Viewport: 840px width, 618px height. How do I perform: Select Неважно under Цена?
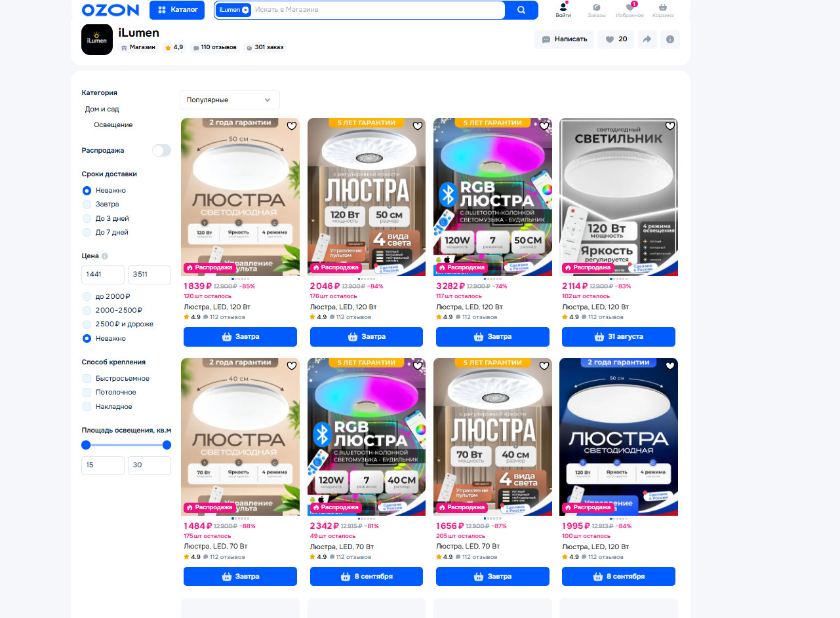point(87,339)
